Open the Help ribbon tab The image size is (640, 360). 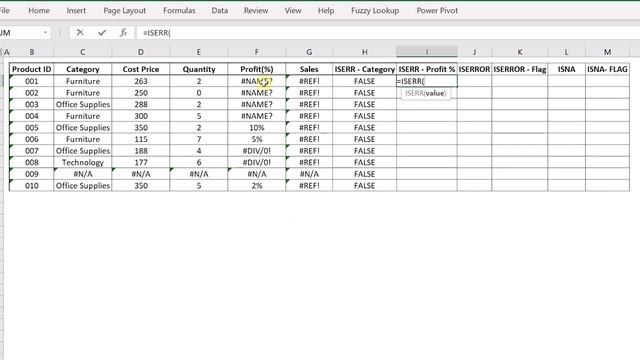326,11
